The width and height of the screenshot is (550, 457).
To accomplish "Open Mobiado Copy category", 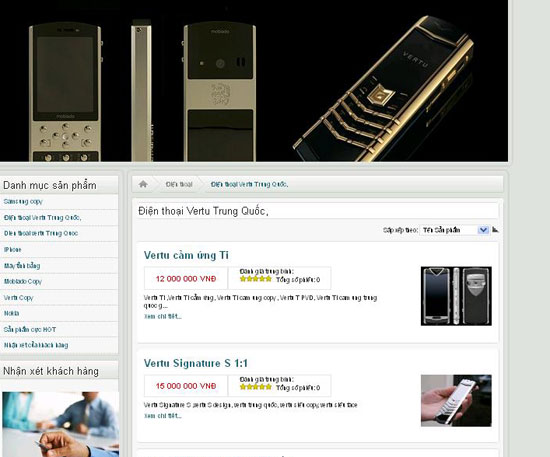I will [23, 281].
